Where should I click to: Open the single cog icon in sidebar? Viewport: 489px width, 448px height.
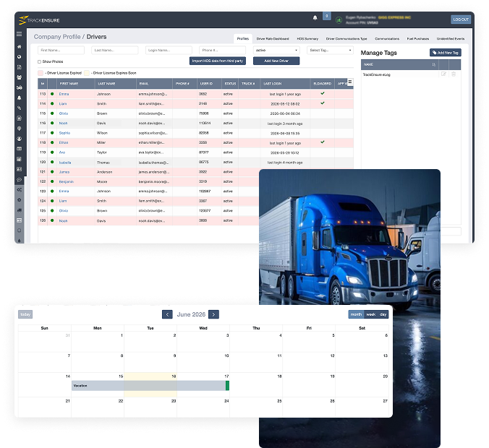[20, 200]
